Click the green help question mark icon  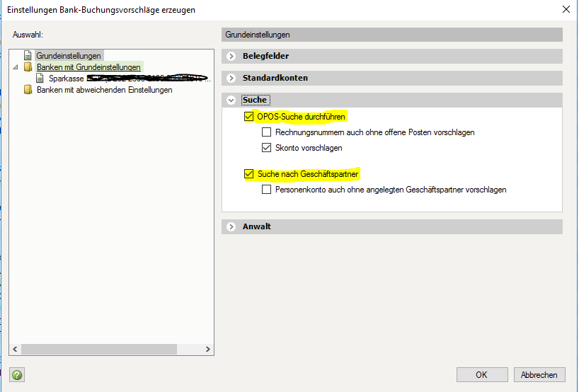pos(17,375)
